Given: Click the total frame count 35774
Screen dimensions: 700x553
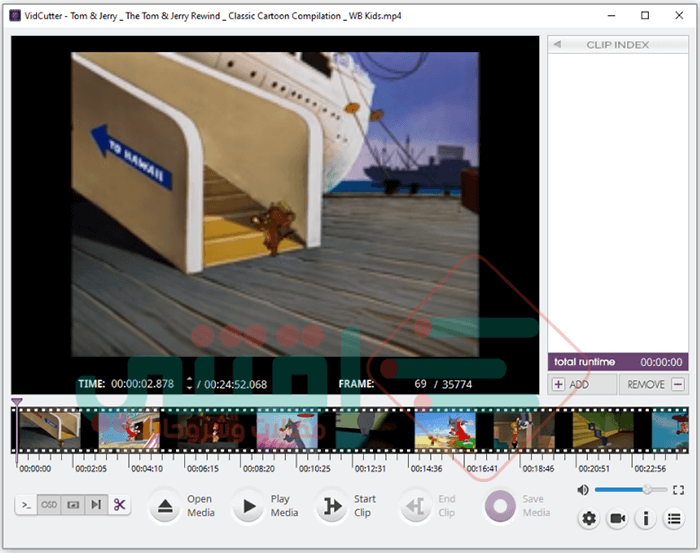Looking at the screenshot, I should [x=457, y=384].
